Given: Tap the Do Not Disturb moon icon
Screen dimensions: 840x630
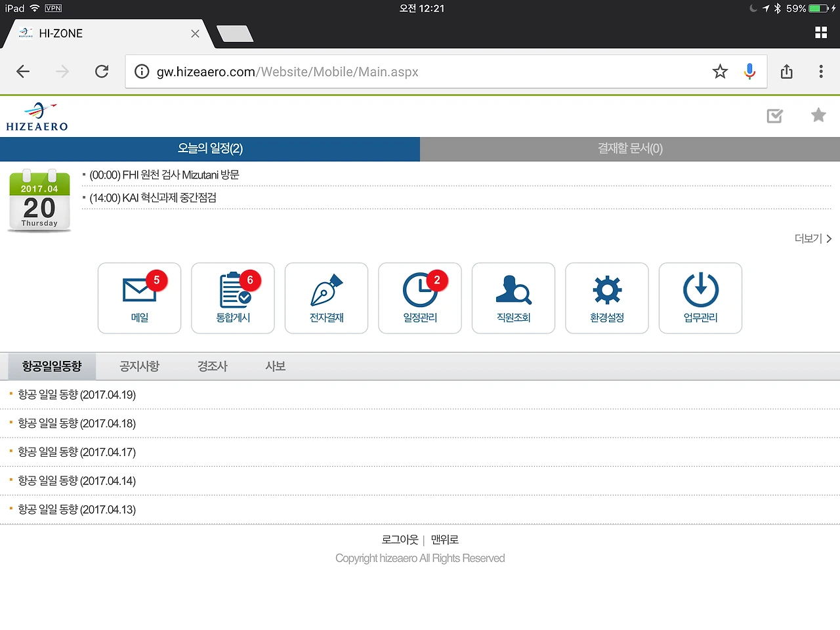Looking at the screenshot, I should (753, 9).
